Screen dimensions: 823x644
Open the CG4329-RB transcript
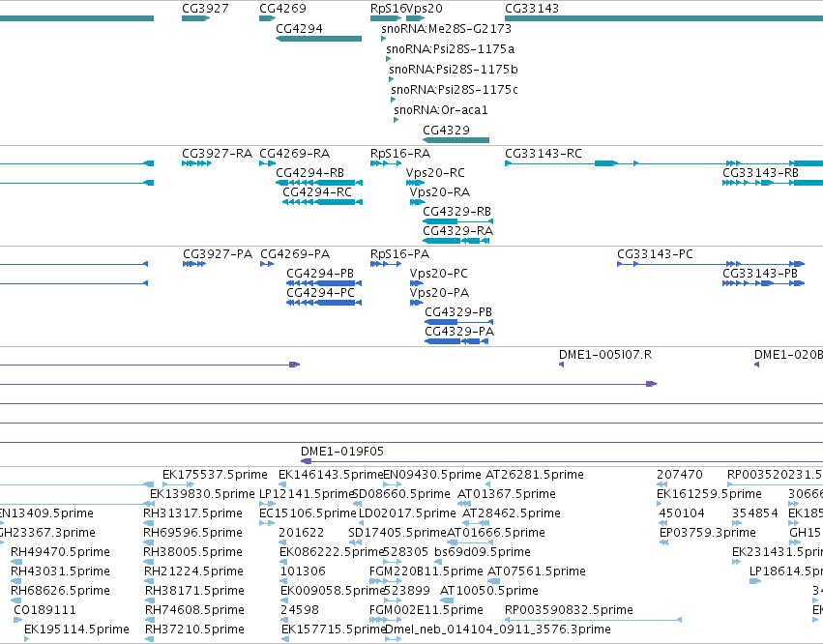pos(457,221)
